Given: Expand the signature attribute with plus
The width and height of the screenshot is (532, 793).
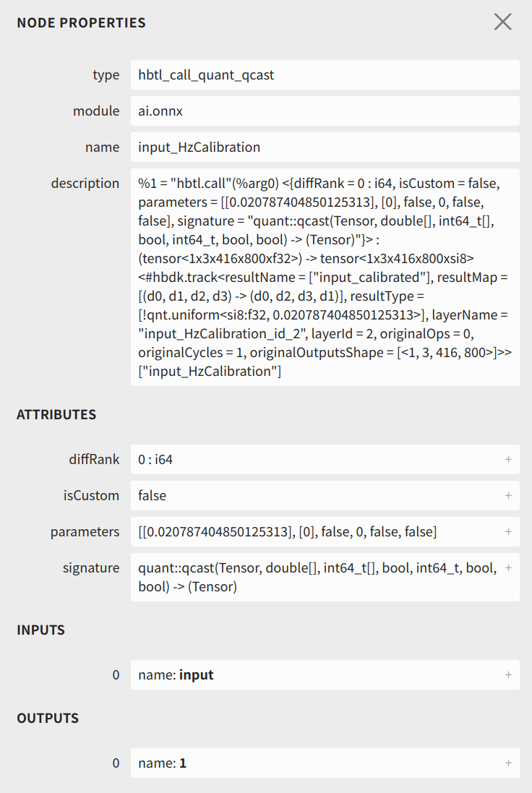Looking at the screenshot, I should point(508,568).
